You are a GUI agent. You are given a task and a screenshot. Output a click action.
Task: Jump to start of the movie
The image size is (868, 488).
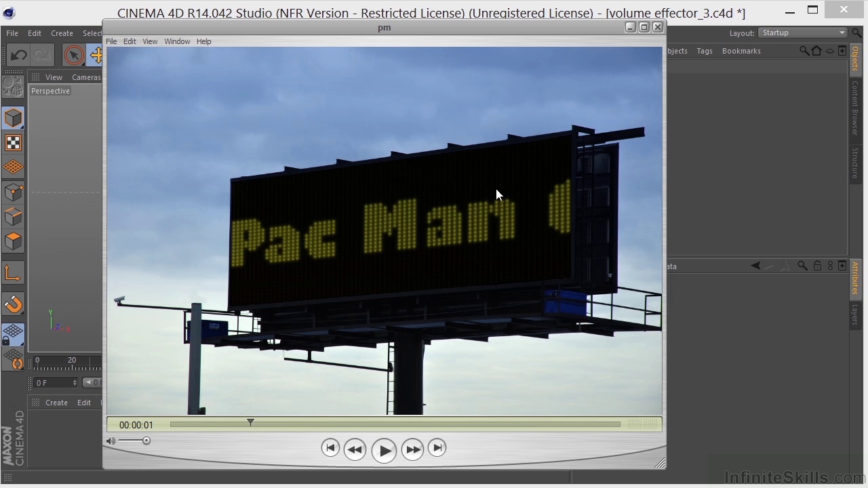point(330,448)
